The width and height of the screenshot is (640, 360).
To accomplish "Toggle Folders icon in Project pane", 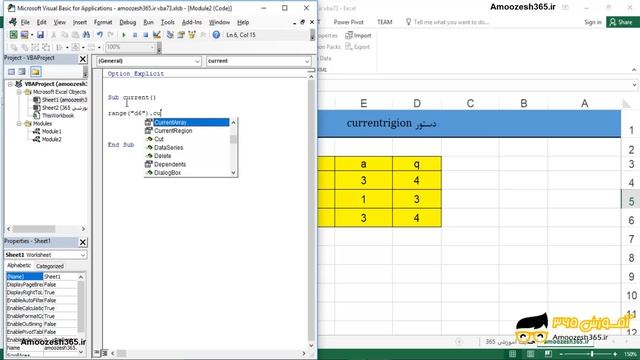I will pyautogui.click(x=36, y=72).
